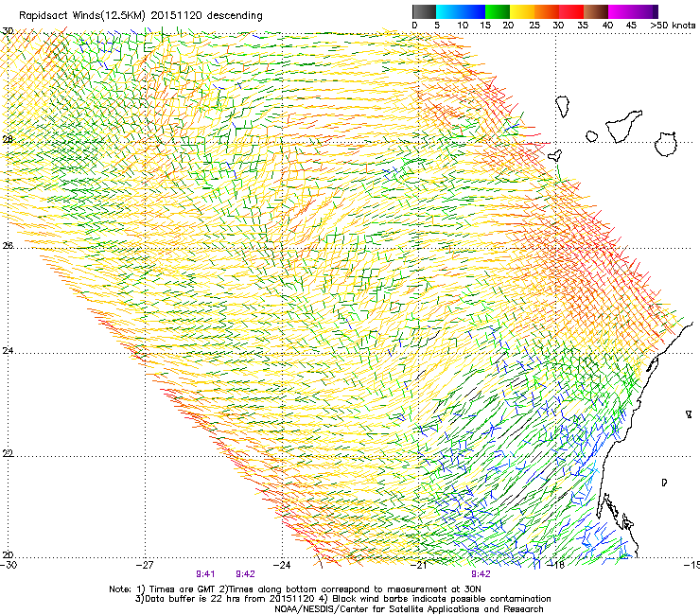The height and width of the screenshot is (615, 700).
Task: Click the La Palma island outline
Action: (x=563, y=106)
